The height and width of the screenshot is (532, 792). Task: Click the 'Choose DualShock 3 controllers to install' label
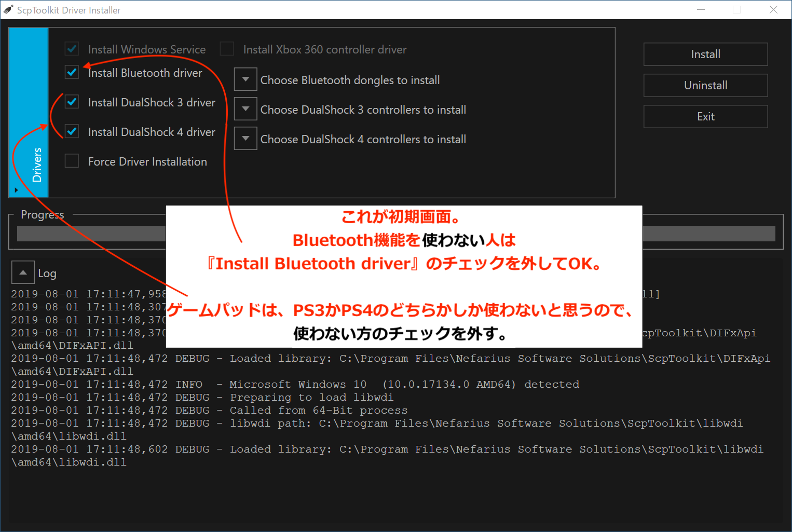point(363,110)
